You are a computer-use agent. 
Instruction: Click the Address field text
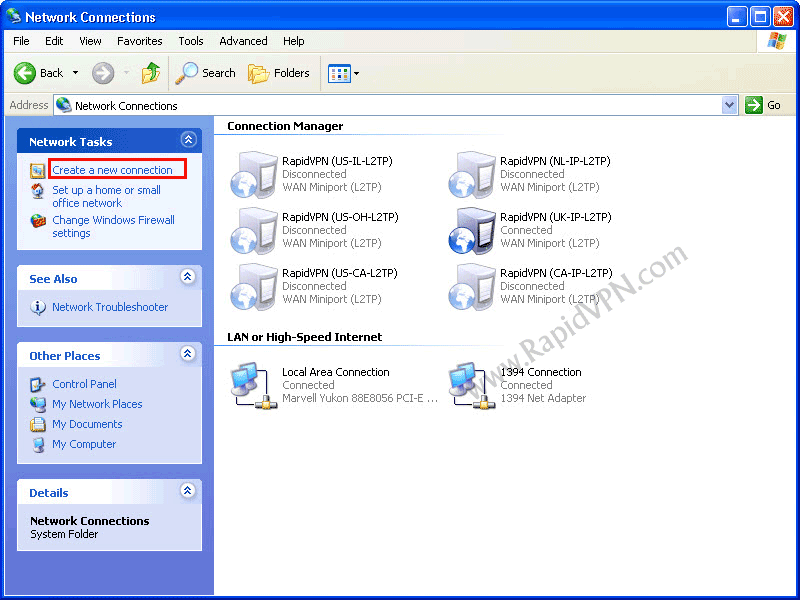coord(126,106)
